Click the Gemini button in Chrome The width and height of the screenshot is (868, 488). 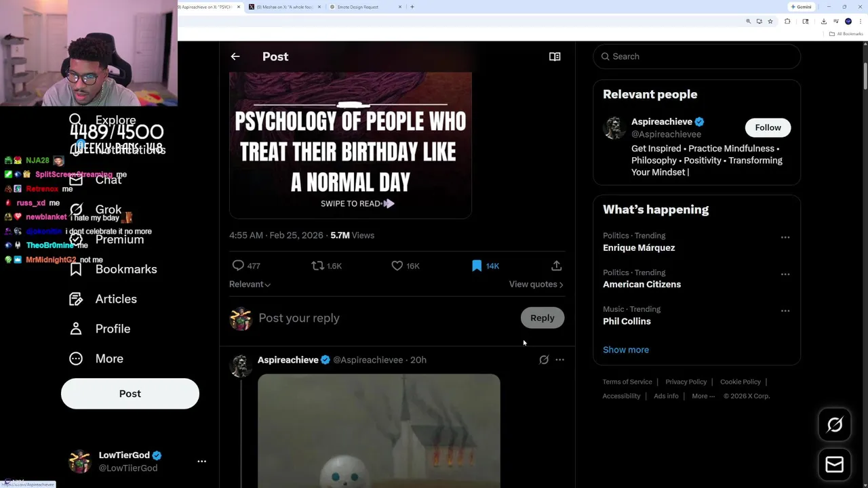801,7
